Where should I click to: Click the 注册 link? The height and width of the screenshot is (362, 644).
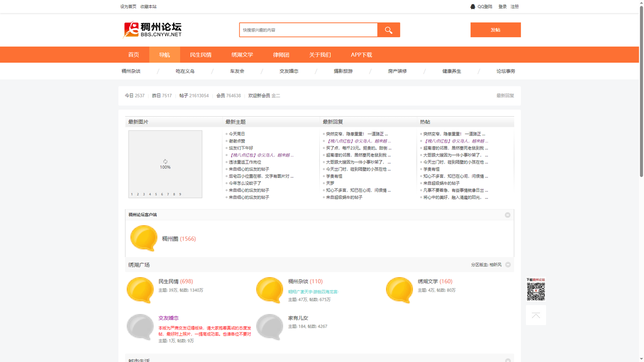(515, 6)
